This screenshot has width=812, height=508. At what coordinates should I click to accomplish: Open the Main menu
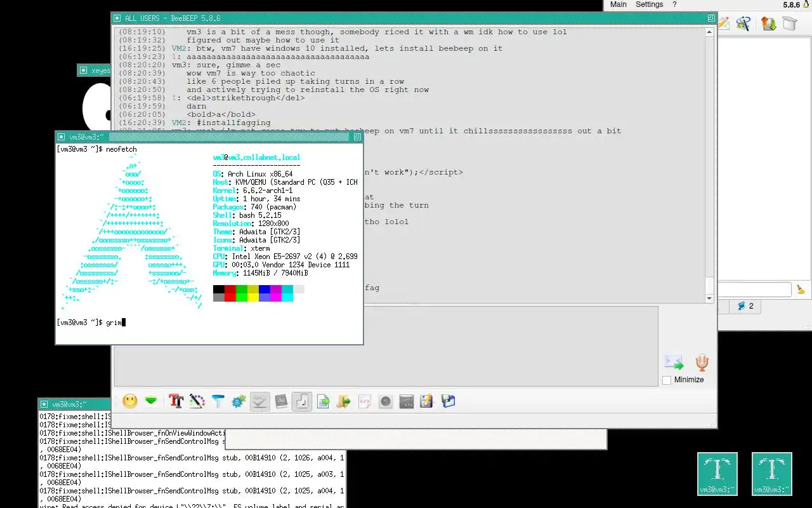(x=619, y=4)
